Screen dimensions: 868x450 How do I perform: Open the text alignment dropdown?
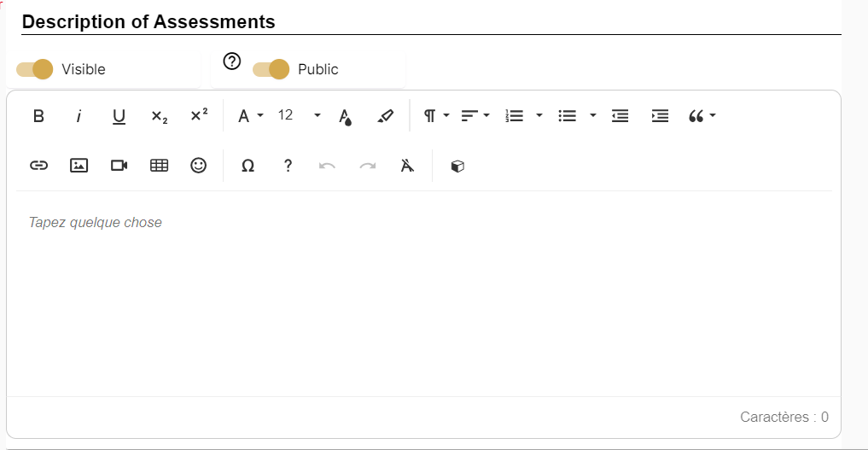475,116
